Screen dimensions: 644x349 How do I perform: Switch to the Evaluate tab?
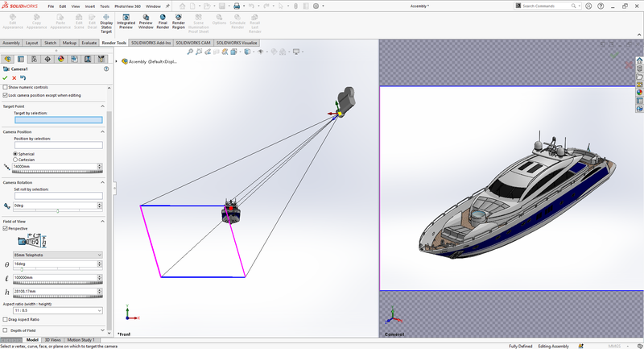click(x=89, y=43)
